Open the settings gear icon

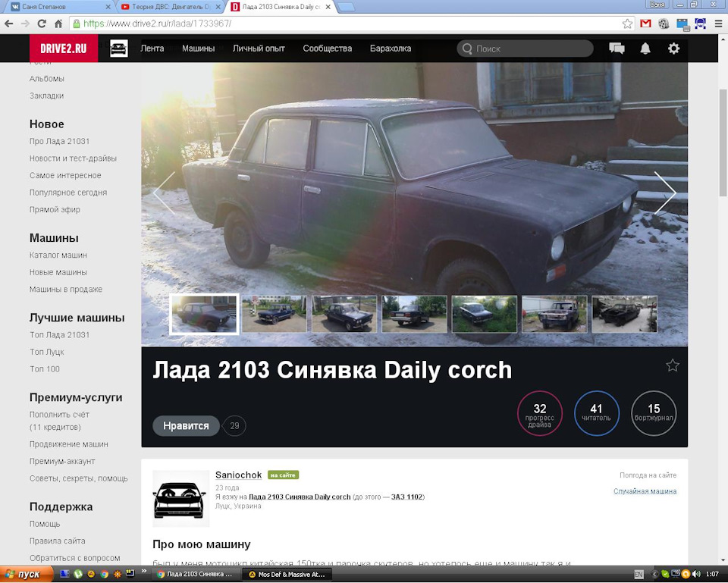click(x=673, y=49)
